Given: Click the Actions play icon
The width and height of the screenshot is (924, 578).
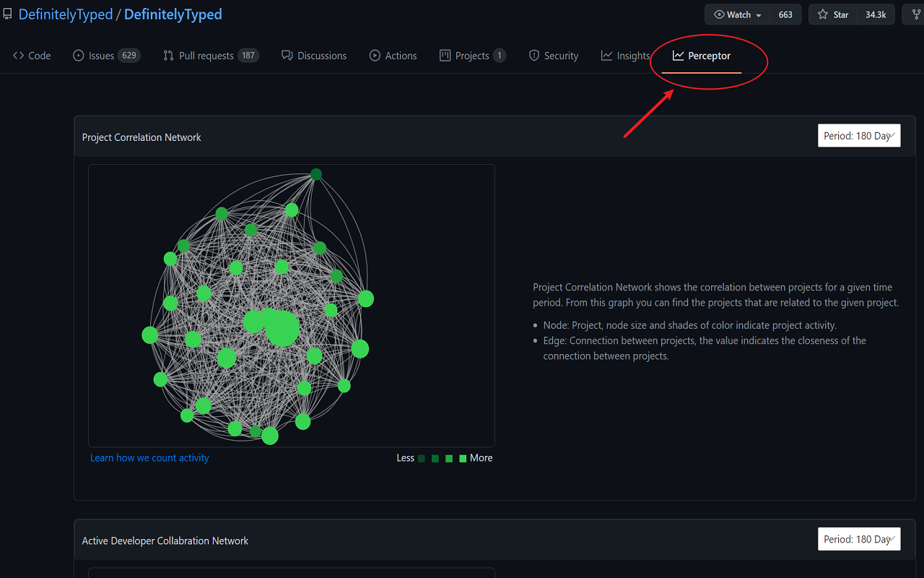Looking at the screenshot, I should [375, 56].
